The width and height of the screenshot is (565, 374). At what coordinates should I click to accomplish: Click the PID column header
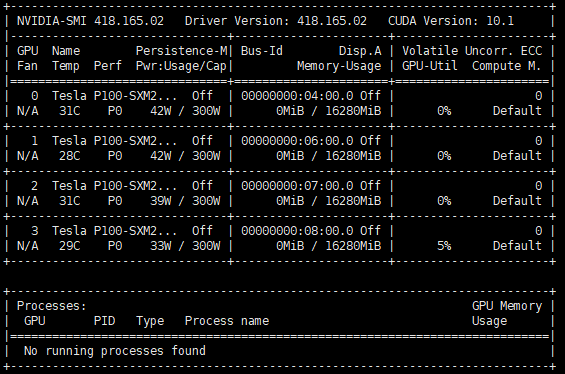(x=104, y=321)
